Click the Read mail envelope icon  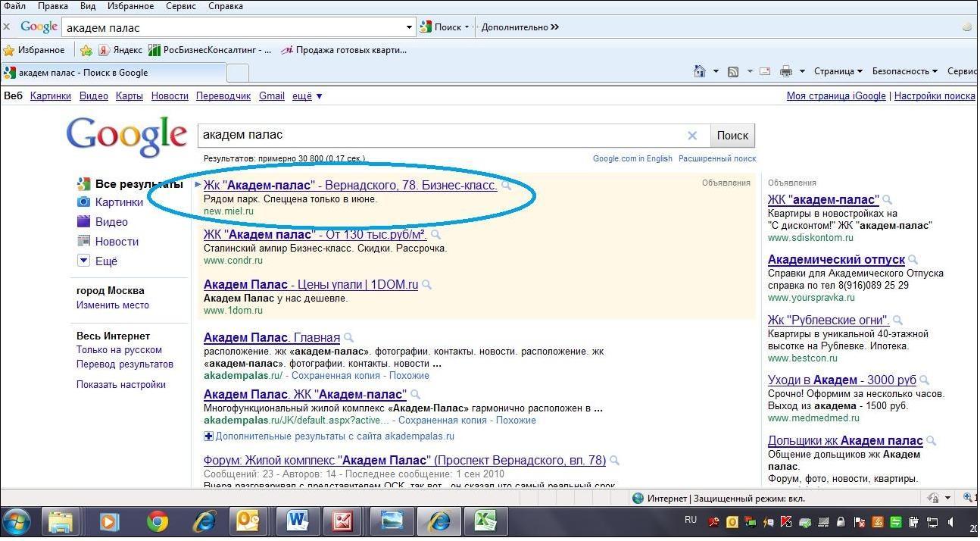pyautogui.click(x=765, y=71)
